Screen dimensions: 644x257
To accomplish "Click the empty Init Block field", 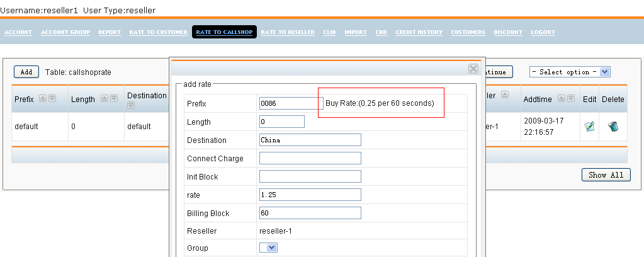I will (310, 176).
